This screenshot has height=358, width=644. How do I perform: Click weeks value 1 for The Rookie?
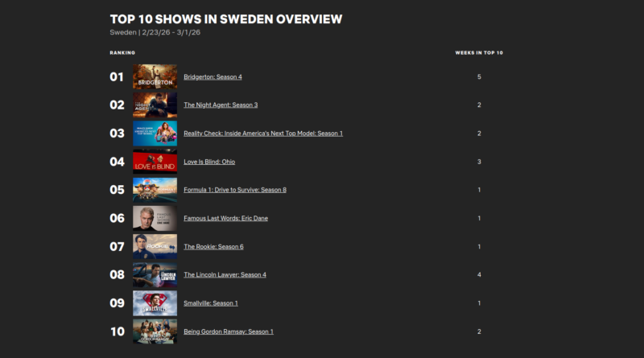click(x=479, y=247)
